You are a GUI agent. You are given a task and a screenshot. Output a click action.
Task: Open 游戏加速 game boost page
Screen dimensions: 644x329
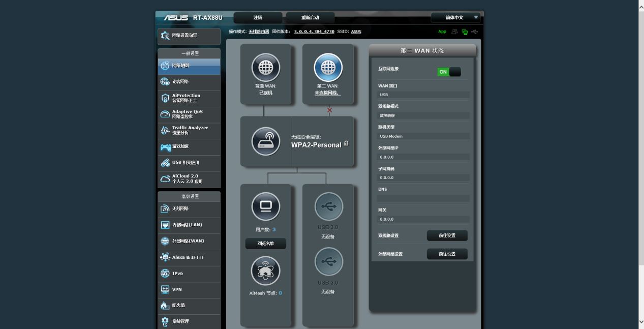[189, 147]
